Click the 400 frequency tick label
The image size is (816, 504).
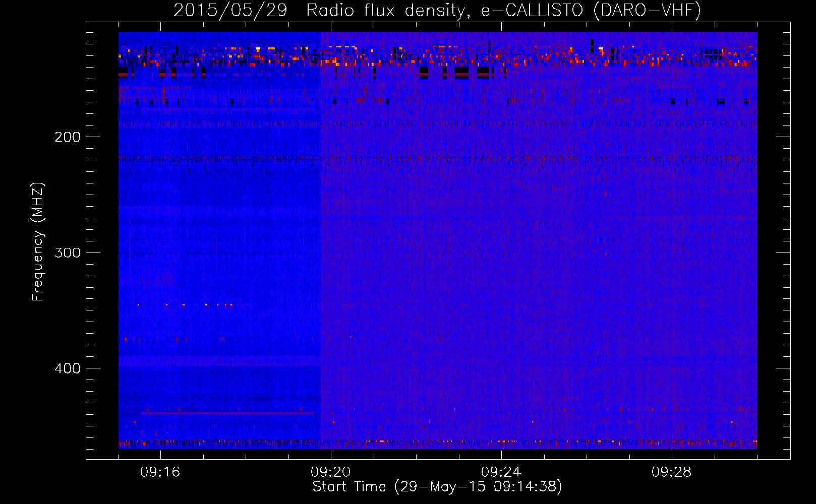click(68, 368)
